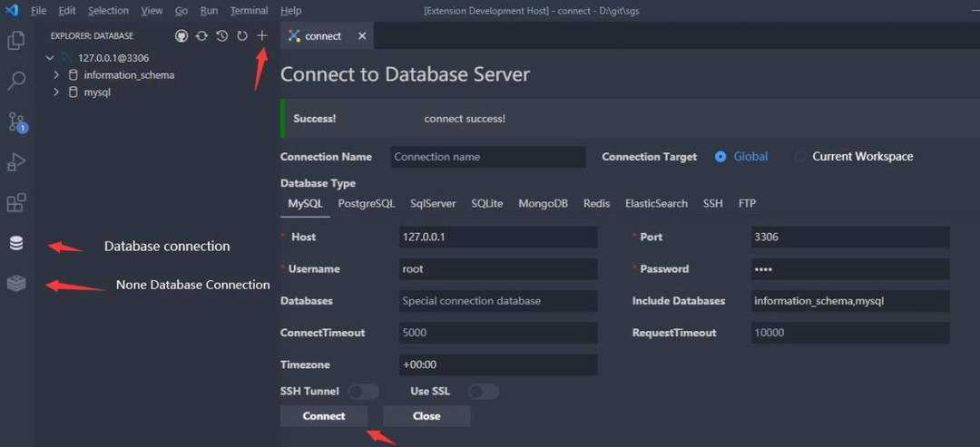Open the Explorer files icon in activity bar

16,41
